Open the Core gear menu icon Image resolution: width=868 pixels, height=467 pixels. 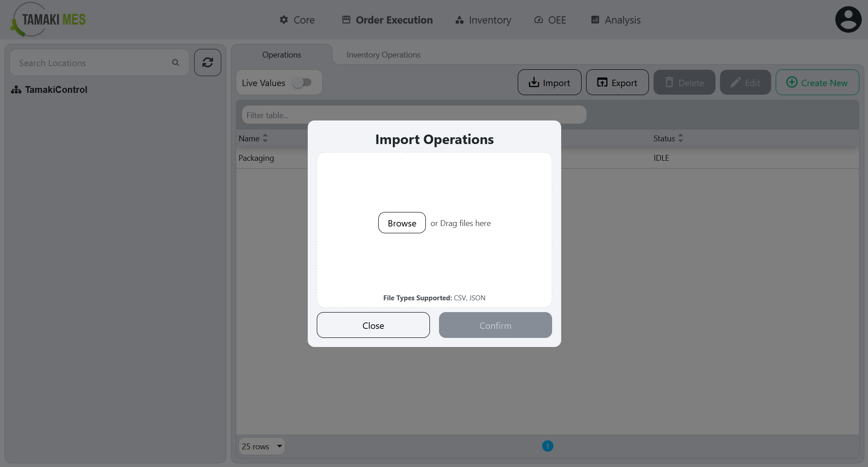click(283, 20)
